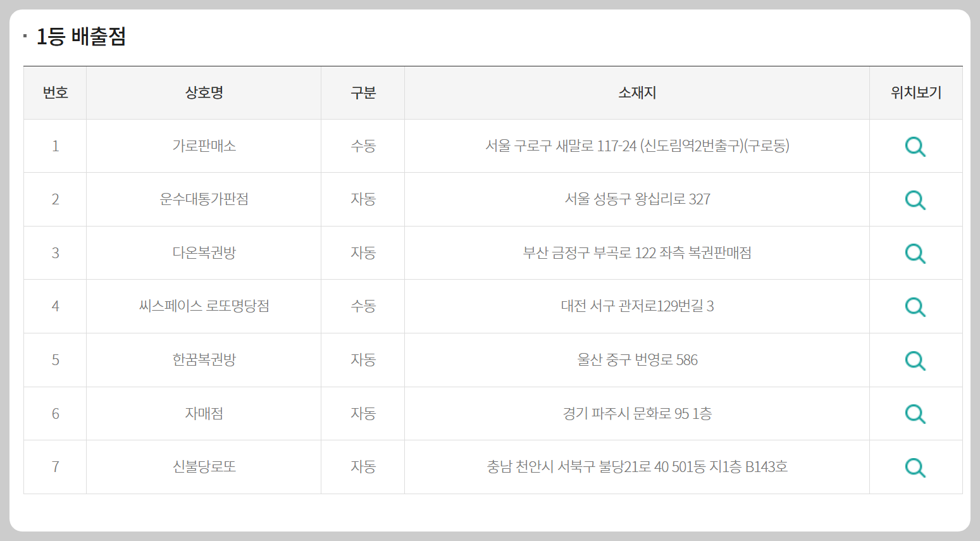The height and width of the screenshot is (541, 980).
Task: Click the magnifier icon for 운수대통가판점
Action: [x=915, y=200]
